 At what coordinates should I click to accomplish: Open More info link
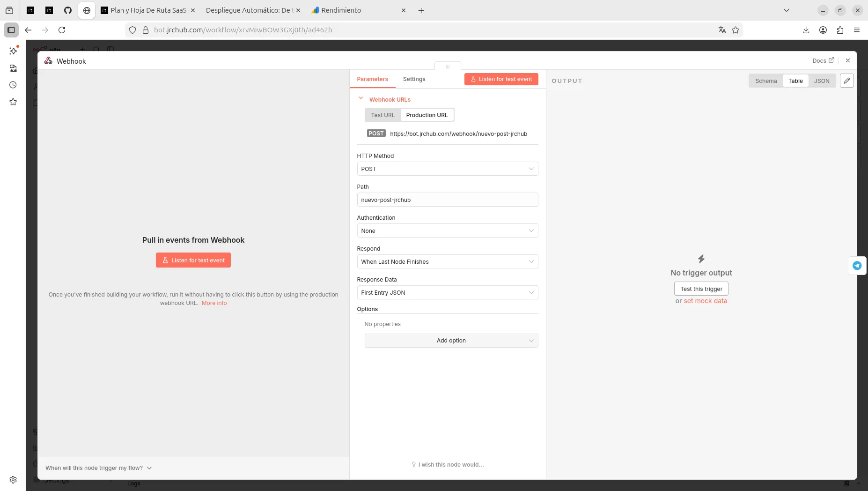[214, 303]
